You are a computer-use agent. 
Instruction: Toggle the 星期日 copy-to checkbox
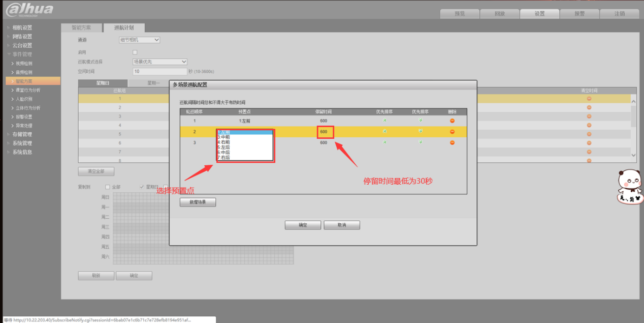[x=142, y=187]
